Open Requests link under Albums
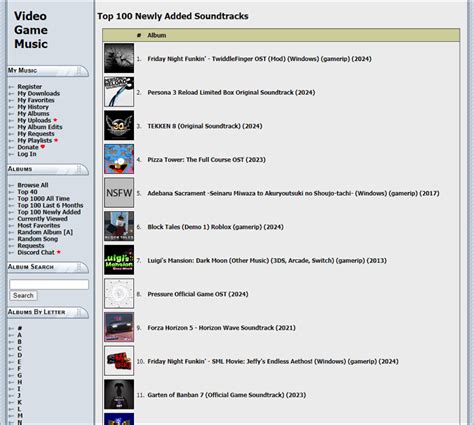This screenshot has height=425, width=474. click(31, 246)
